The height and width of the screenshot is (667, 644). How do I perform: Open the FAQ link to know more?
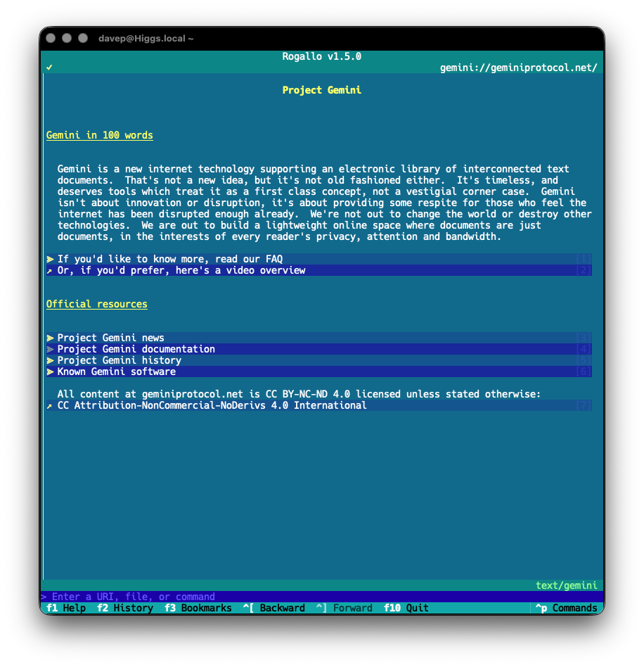(x=318, y=259)
